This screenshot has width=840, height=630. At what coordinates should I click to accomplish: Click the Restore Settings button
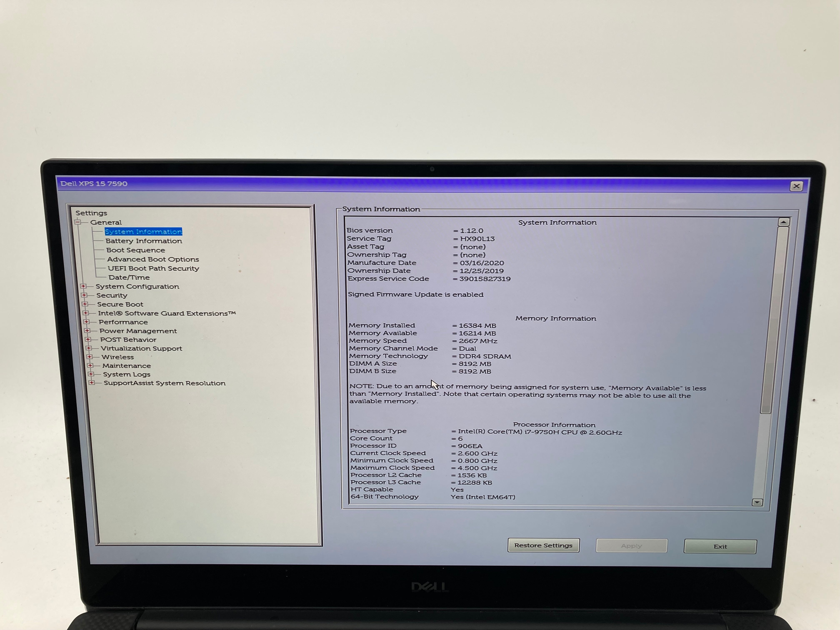543,545
